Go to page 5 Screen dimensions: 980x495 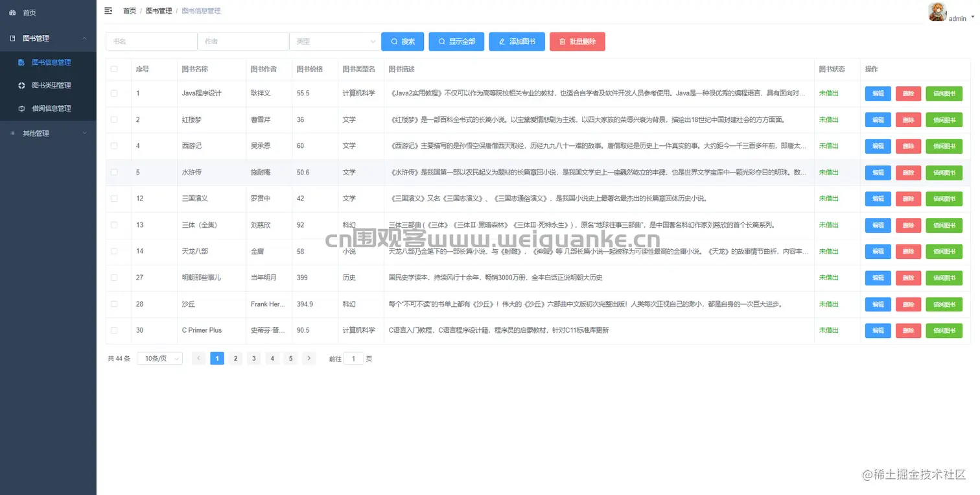[291, 358]
